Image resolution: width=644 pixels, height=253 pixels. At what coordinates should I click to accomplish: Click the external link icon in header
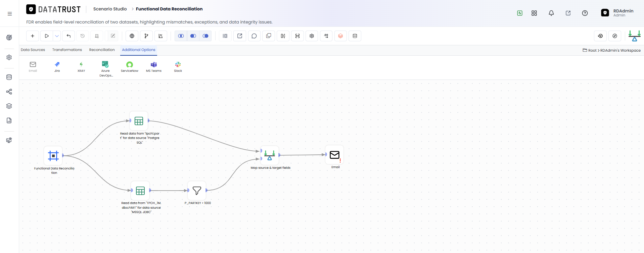click(568, 13)
